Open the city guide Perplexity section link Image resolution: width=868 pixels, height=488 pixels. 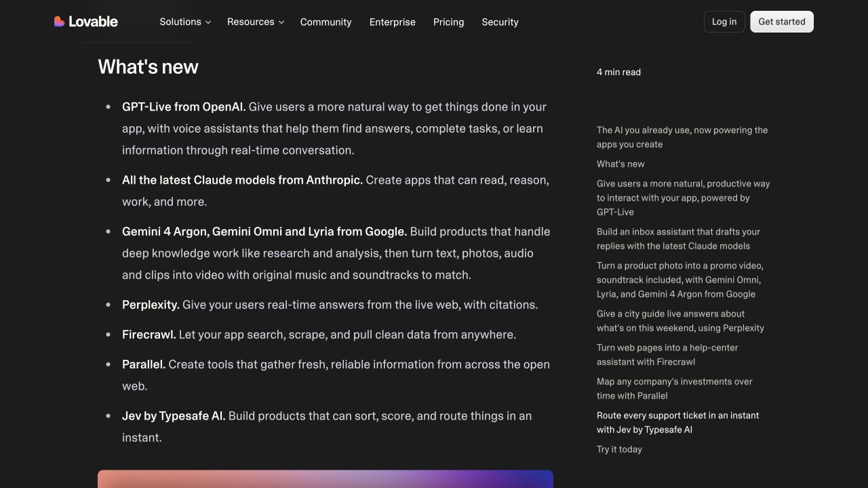(x=680, y=321)
